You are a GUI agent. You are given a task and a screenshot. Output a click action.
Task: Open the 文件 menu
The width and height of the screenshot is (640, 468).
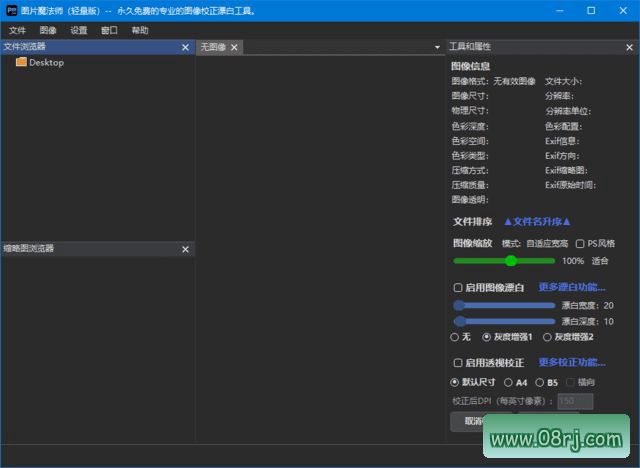coord(17,31)
